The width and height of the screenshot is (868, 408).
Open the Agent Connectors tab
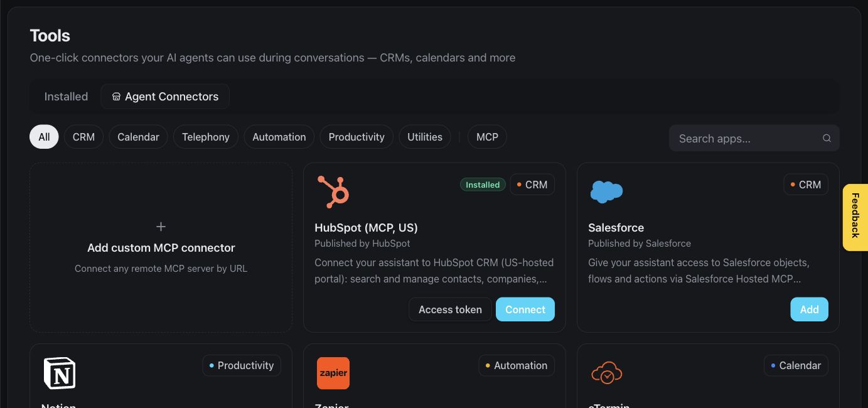pos(165,97)
